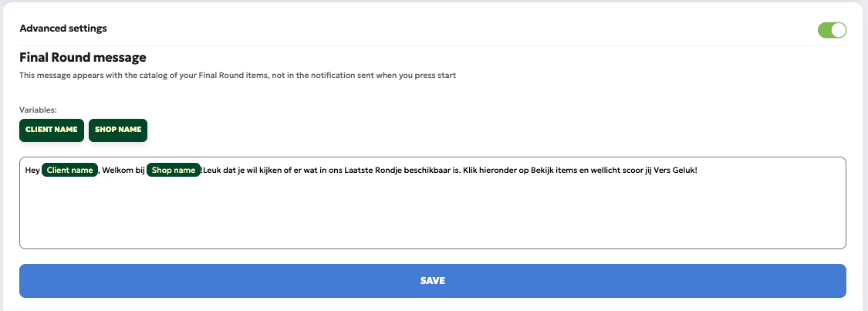Click the Advanced settings label
868x311 pixels.
[x=63, y=29]
